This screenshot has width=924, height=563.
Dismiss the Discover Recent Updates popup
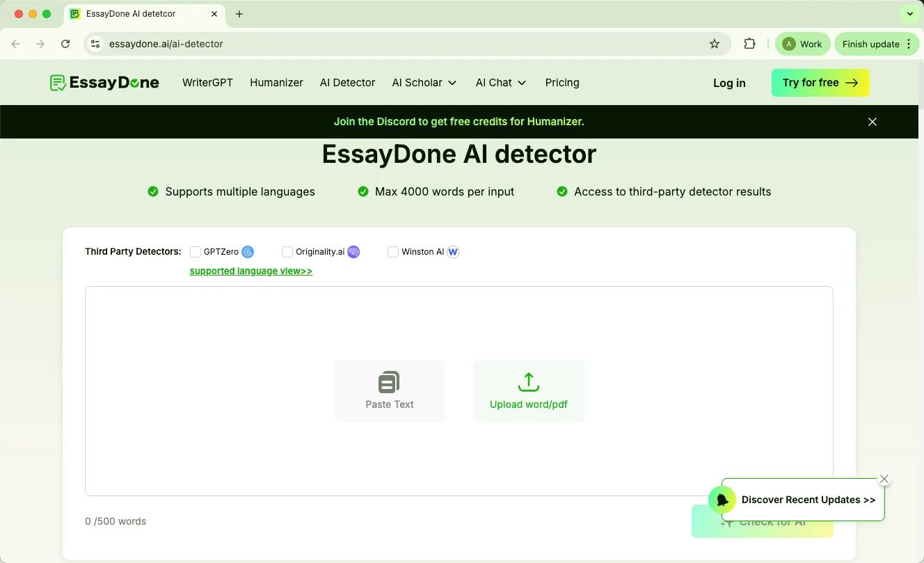884,479
